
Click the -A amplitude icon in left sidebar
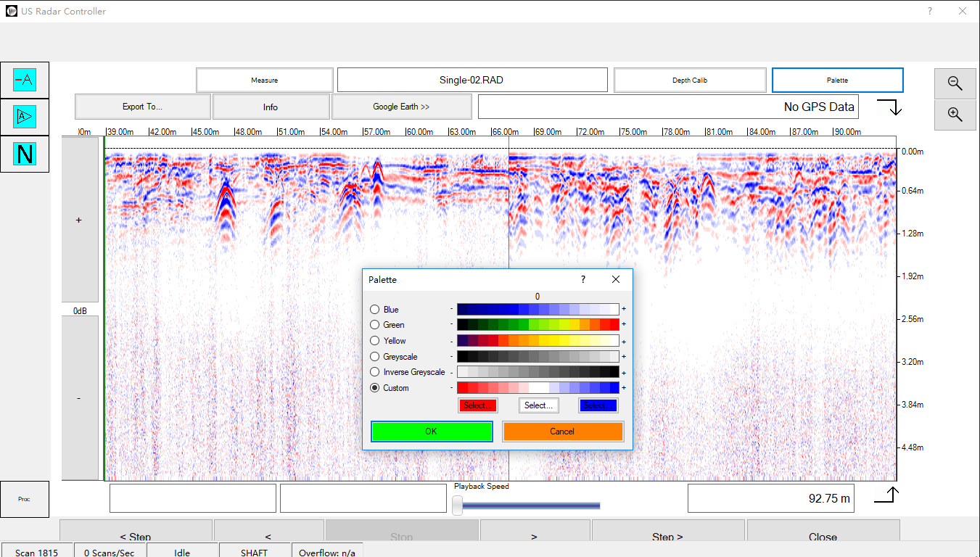[x=25, y=80]
